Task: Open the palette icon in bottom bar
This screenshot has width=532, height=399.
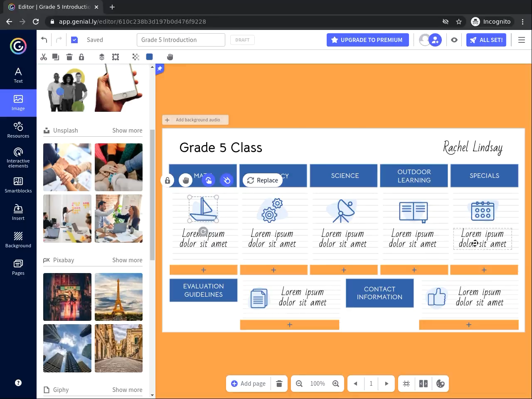Action: (441, 384)
